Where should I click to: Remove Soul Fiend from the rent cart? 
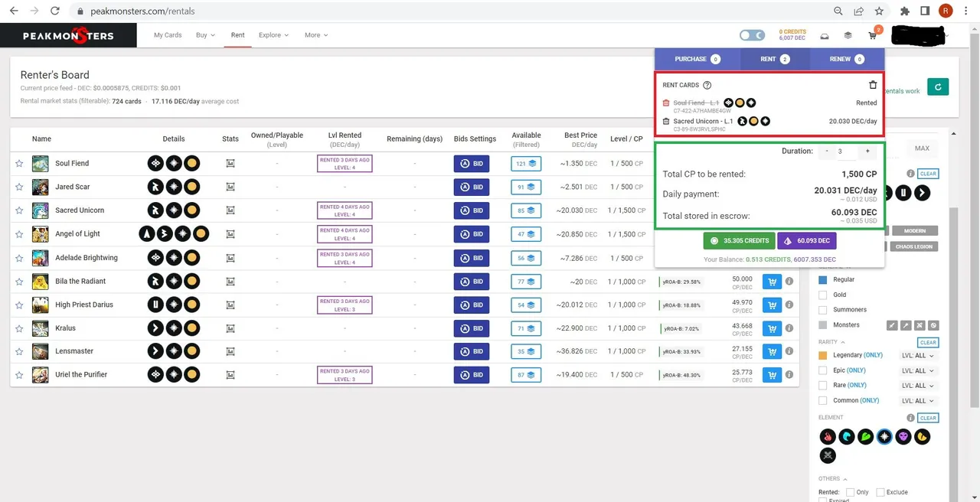666,103
